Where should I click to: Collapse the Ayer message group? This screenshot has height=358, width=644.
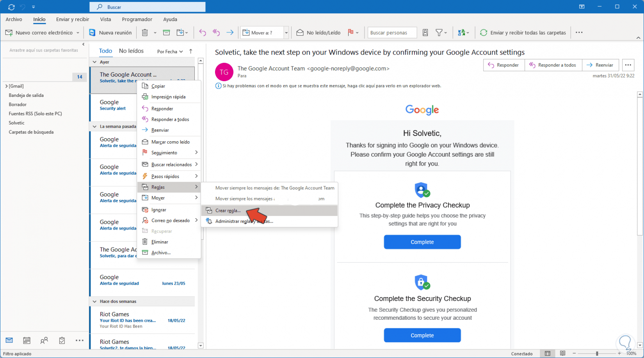[94, 62]
